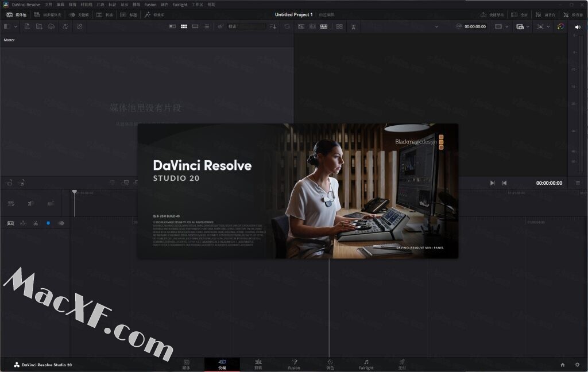
Task: Toggle the audio mixer panel button
Action: (546, 14)
